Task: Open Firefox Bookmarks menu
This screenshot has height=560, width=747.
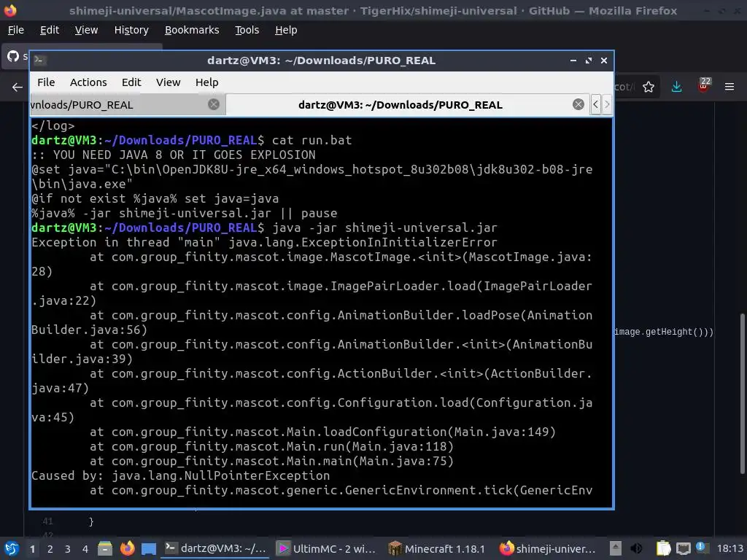Action: pos(192,30)
